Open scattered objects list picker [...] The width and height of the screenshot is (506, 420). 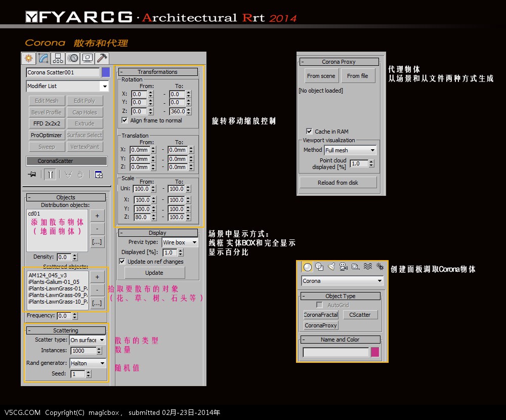point(97,303)
